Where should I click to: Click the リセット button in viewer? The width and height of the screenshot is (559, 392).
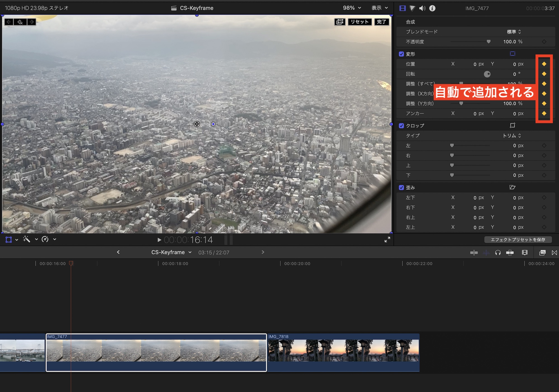pos(360,22)
